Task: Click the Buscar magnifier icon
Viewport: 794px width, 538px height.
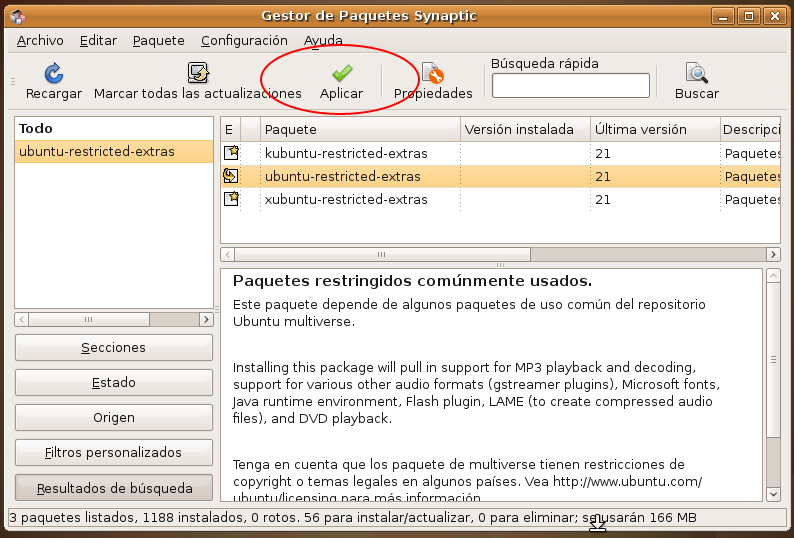Action: click(696, 73)
